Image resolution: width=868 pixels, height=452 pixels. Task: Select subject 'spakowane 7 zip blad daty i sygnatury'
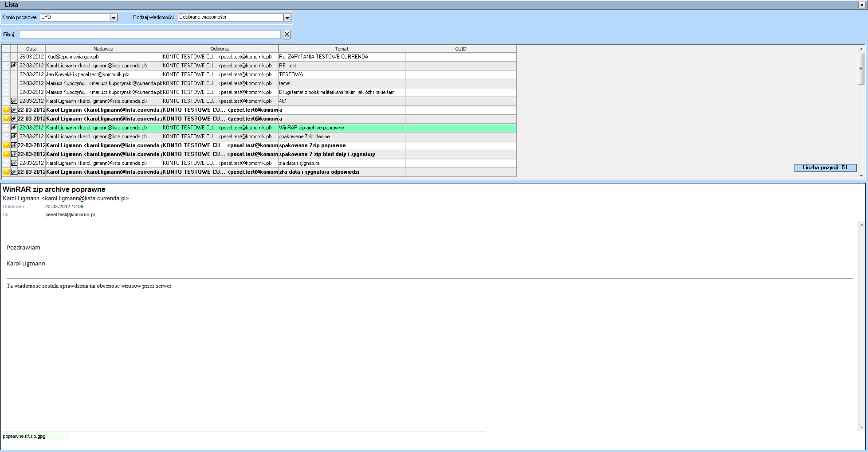click(342, 154)
